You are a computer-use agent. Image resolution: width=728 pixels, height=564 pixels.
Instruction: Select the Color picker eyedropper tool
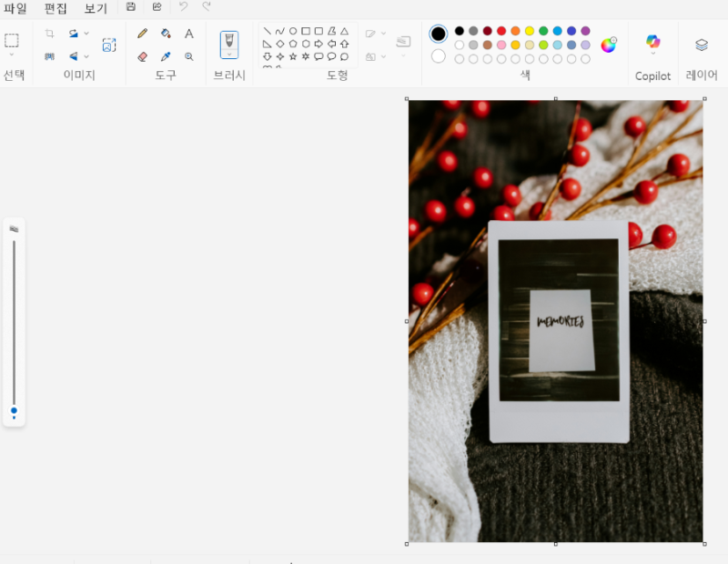[166, 56]
